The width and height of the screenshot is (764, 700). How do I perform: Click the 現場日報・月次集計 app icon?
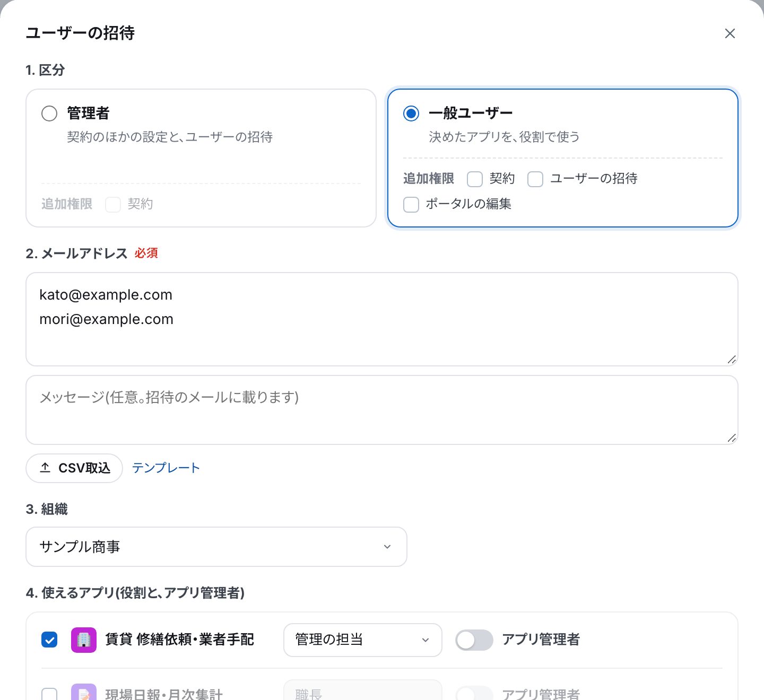point(84,692)
